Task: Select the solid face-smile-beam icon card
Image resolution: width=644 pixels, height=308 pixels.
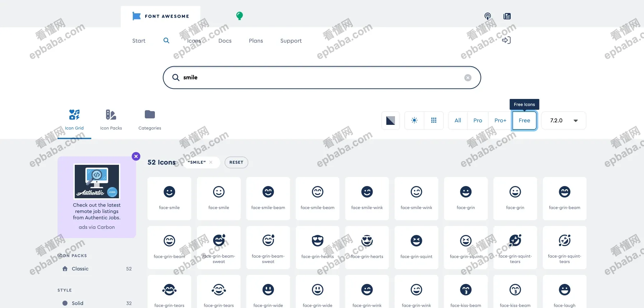Action: pos(268,198)
